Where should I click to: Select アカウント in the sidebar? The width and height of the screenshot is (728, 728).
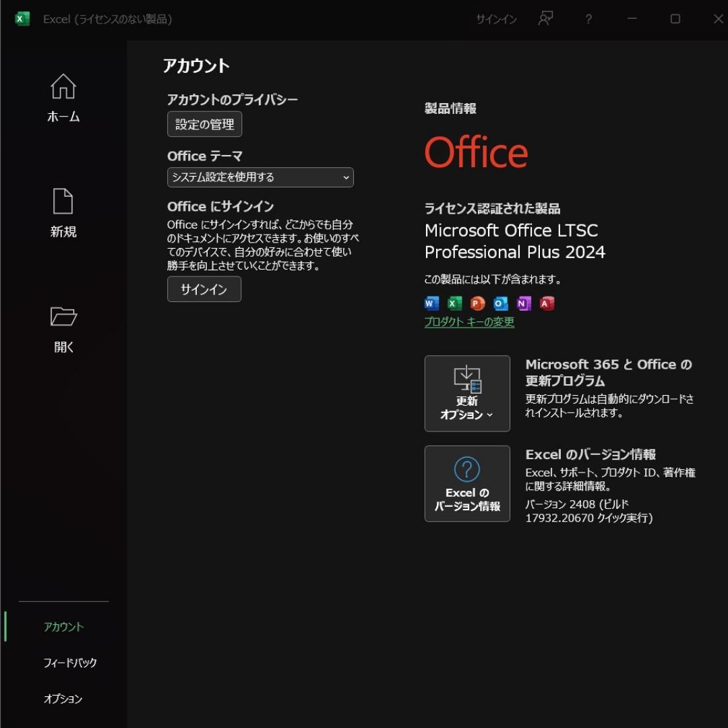click(63, 626)
